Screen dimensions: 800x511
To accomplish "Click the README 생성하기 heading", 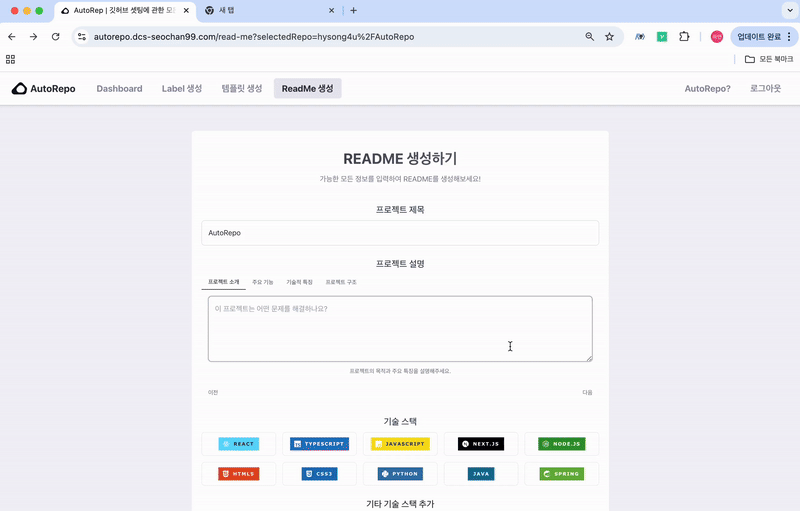I will pos(400,159).
